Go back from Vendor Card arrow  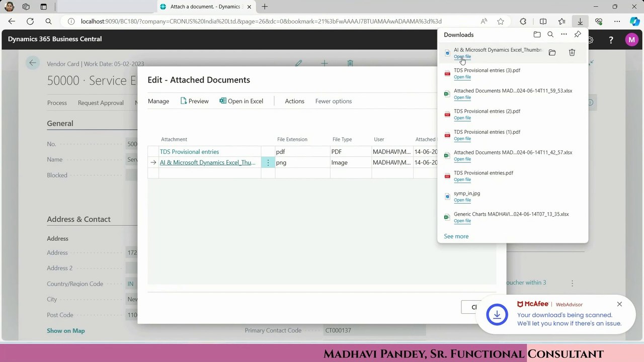pos(33,63)
